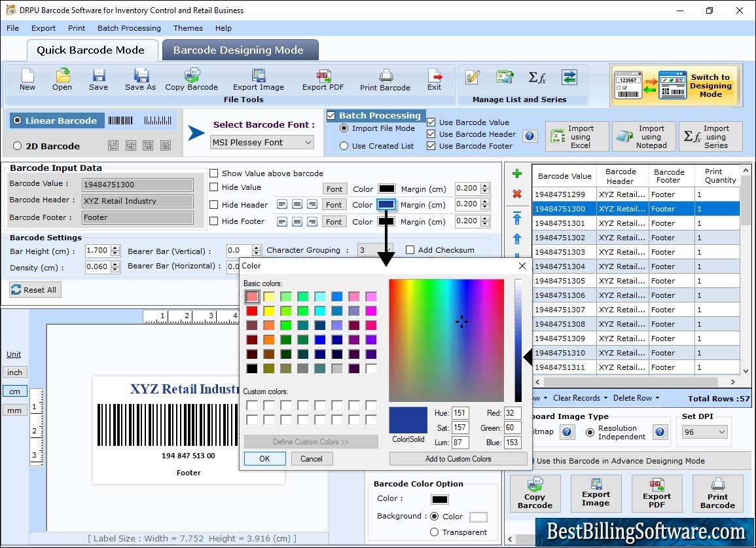Open the Export menu

point(43,28)
